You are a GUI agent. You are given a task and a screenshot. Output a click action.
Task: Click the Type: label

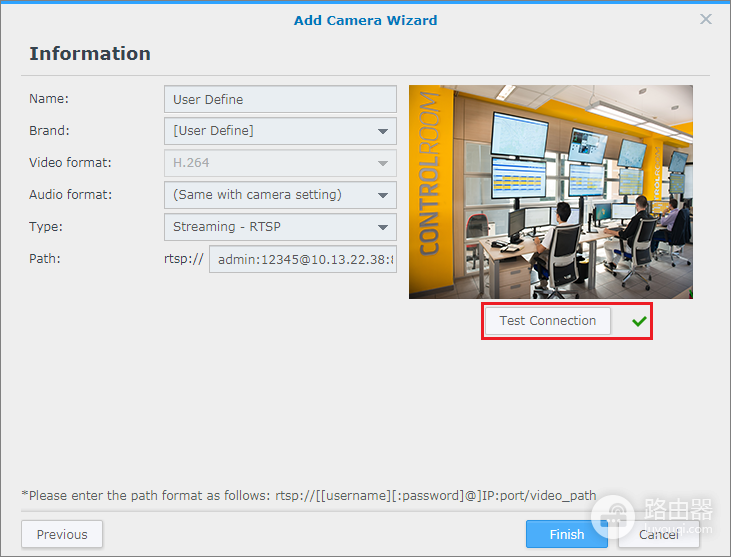tap(46, 227)
